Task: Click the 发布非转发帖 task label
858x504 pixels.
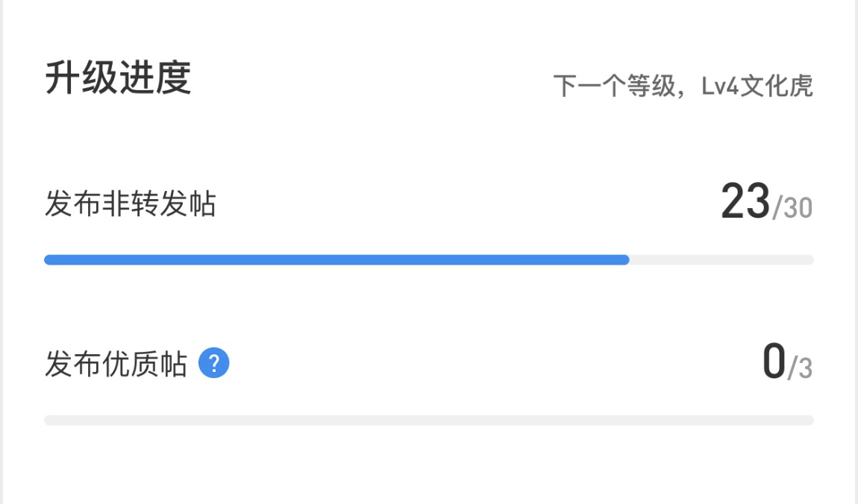Action: [x=130, y=204]
